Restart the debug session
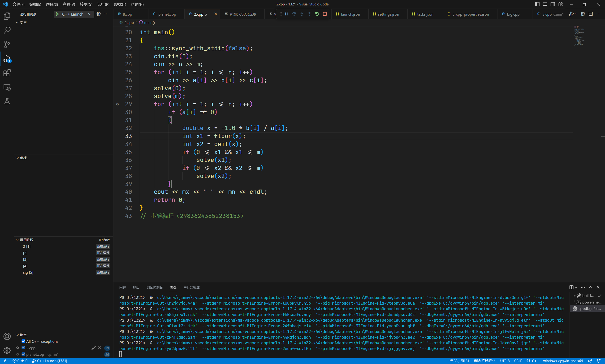 pos(317,14)
